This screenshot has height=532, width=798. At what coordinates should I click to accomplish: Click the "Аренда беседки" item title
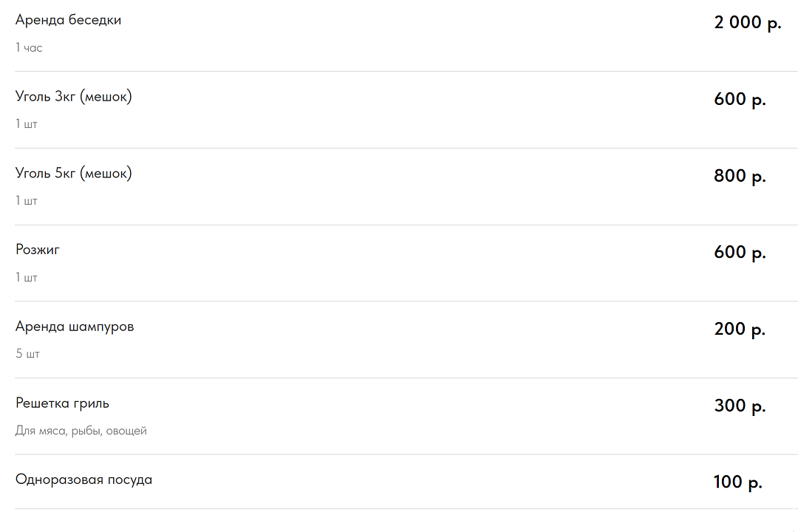tap(68, 20)
